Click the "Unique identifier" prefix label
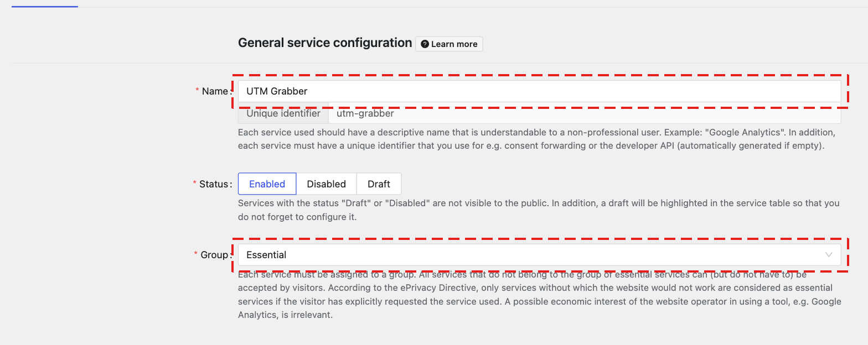 tap(283, 113)
